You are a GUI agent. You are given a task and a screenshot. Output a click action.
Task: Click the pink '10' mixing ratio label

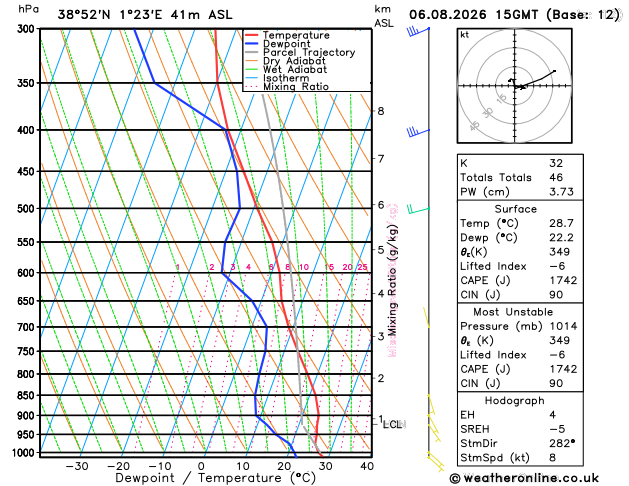pyautogui.click(x=304, y=267)
